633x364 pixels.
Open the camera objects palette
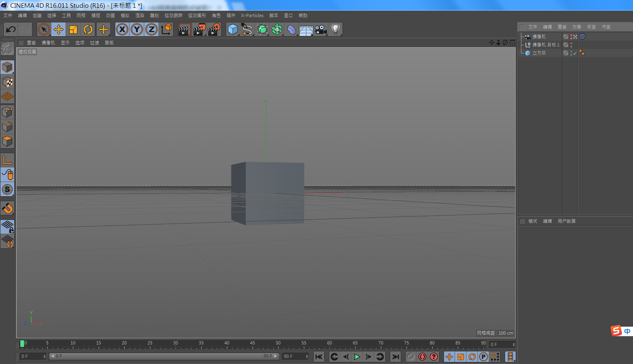(x=321, y=29)
